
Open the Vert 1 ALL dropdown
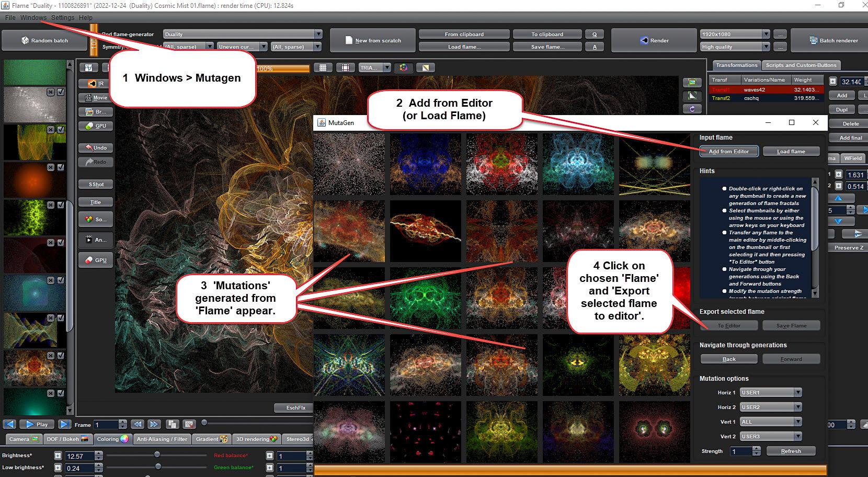click(771, 422)
